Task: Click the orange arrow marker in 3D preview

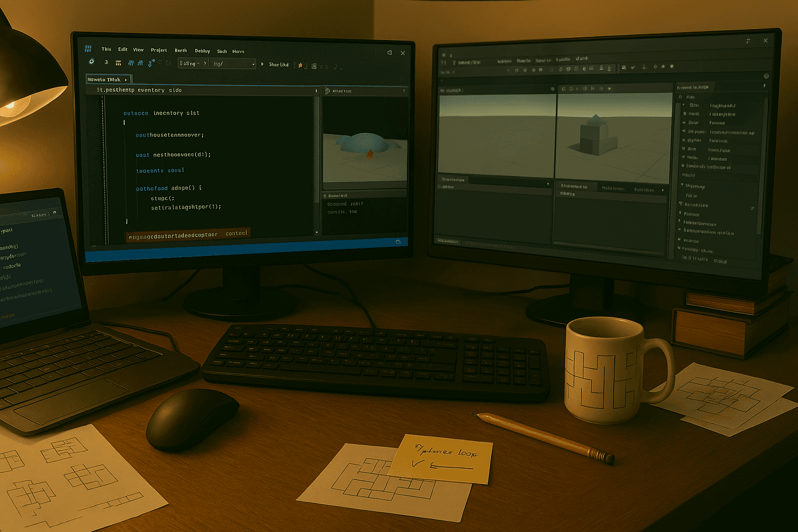Action: click(370, 154)
